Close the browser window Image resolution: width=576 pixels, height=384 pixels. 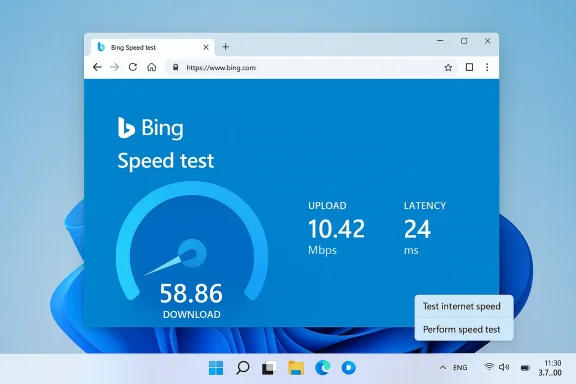pyautogui.click(x=487, y=41)
